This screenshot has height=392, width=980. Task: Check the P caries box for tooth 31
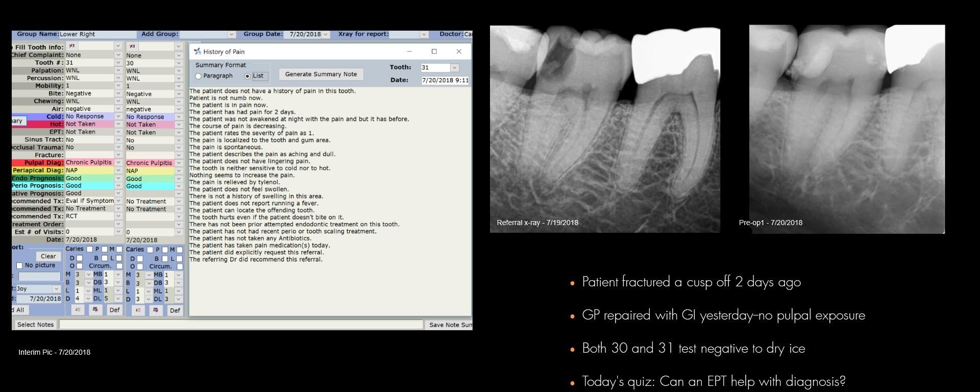click(105, 249)
